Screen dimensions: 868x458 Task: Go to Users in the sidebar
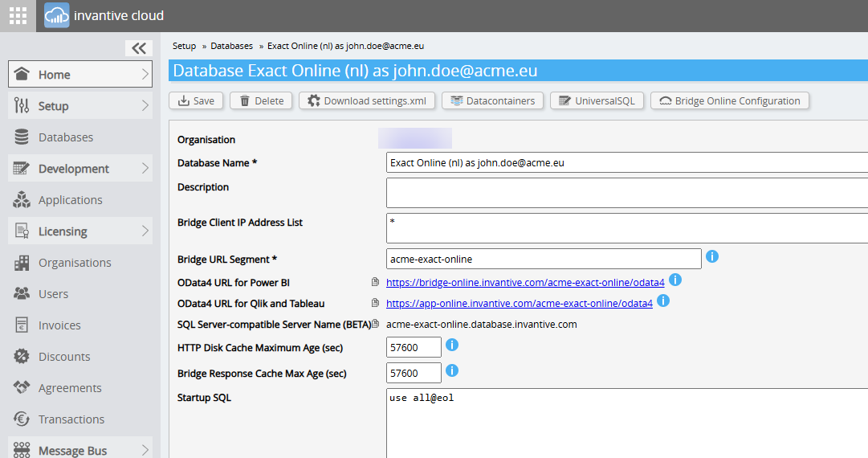(53, 294)
